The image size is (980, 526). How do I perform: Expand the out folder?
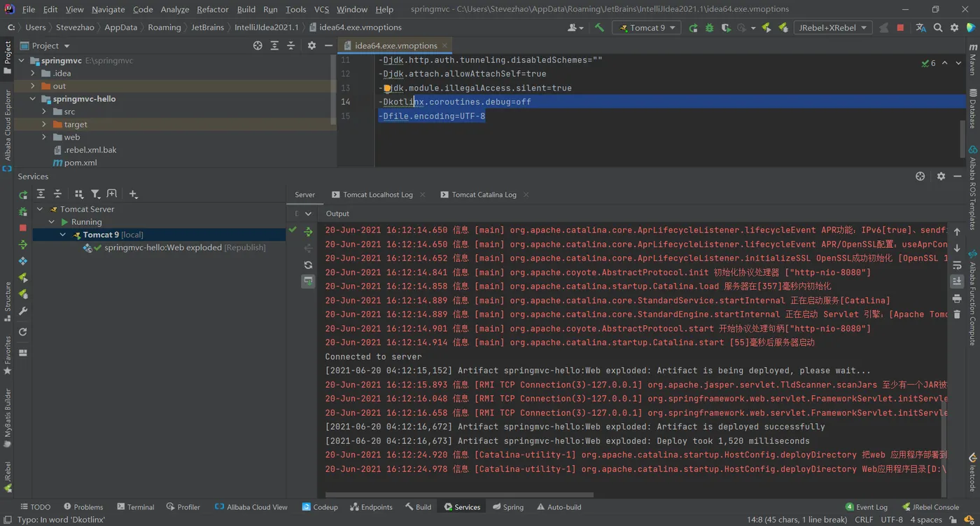pyautogui.click(x=33, y=86)
